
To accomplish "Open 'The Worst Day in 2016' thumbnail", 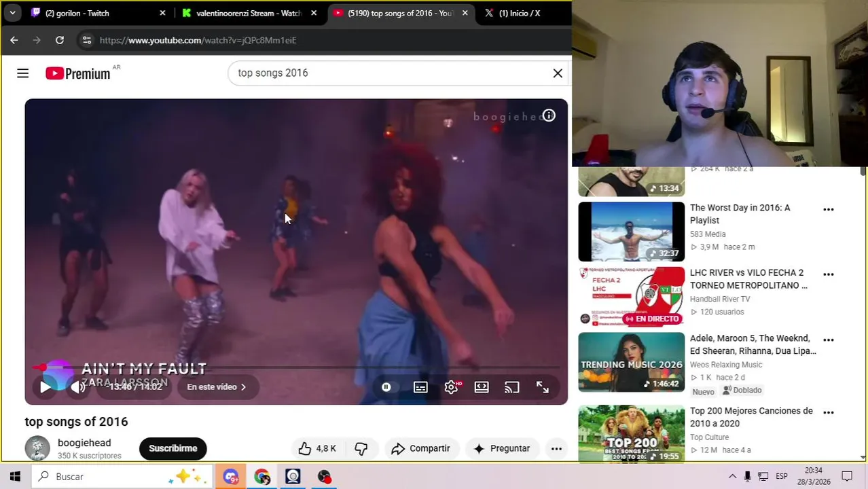I will pyautogui.click(x=632, y=232).
